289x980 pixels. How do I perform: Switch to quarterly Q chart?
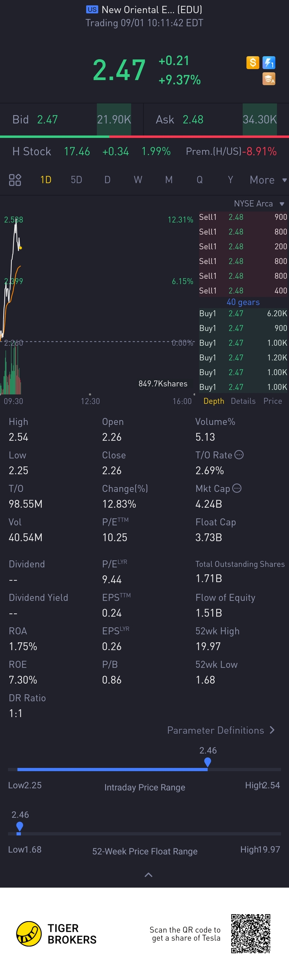click(199, 180)
